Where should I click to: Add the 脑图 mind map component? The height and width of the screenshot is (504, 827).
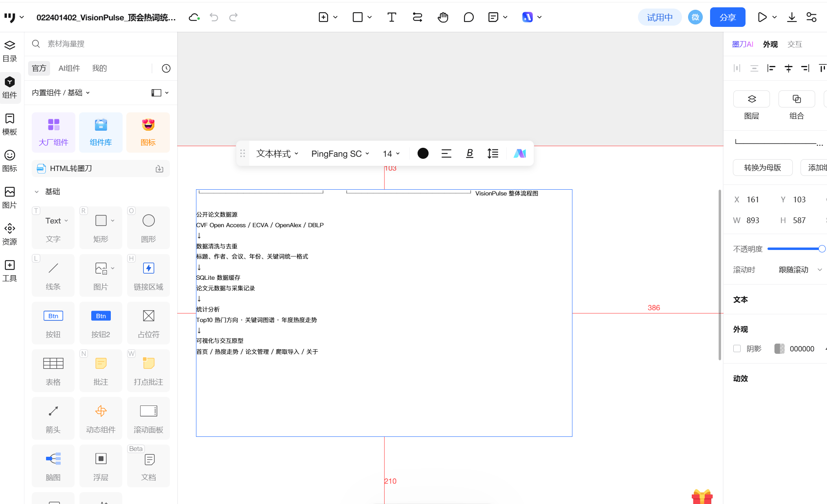pyautogui.click(x=53, y=466)
